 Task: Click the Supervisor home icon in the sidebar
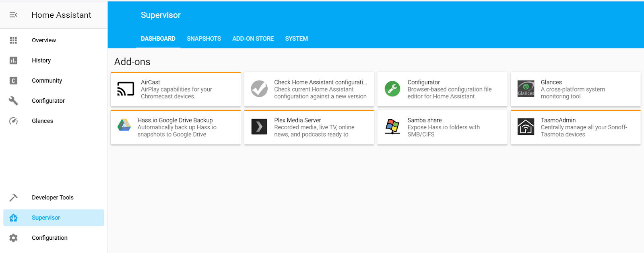tap(13, 218)
